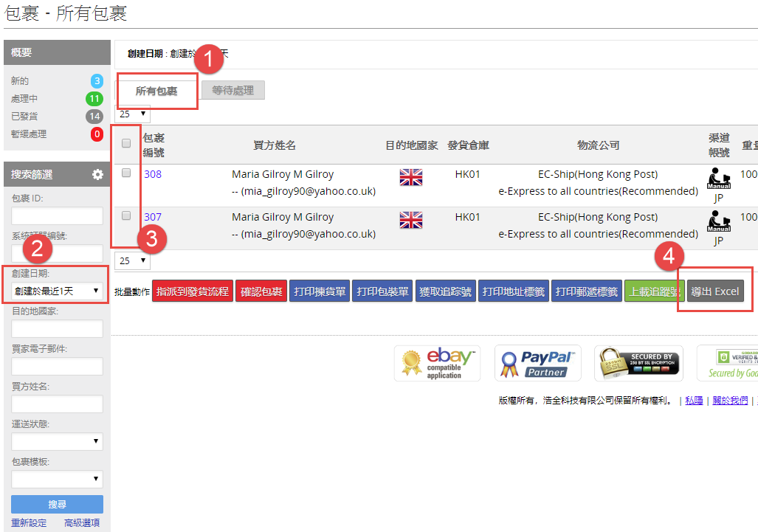The height and width of the screenshot is (532, 758).
Task: Click the 處理中 summary item
Action: pos(24,99)
